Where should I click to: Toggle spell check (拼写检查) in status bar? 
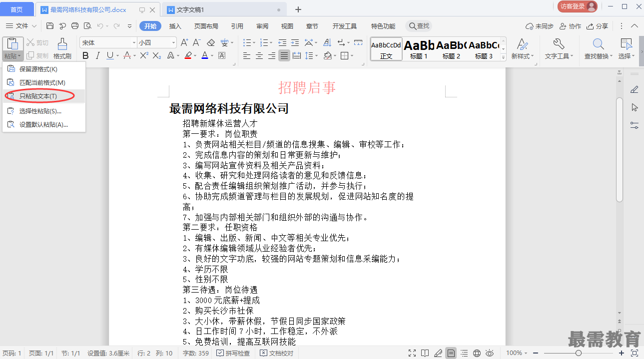[233, 353]
